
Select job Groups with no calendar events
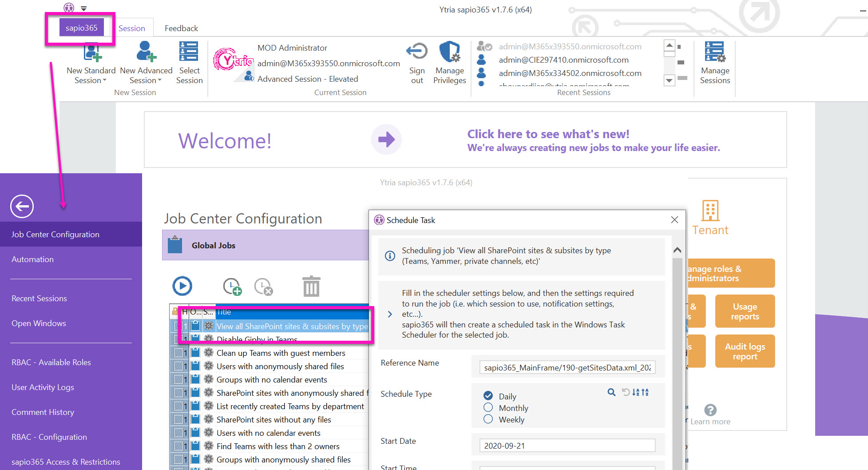pos(272,379)
